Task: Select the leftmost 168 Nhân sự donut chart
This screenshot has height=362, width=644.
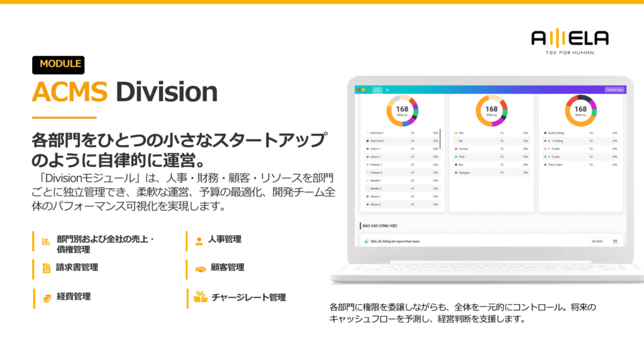Action: tap(402, 111)
